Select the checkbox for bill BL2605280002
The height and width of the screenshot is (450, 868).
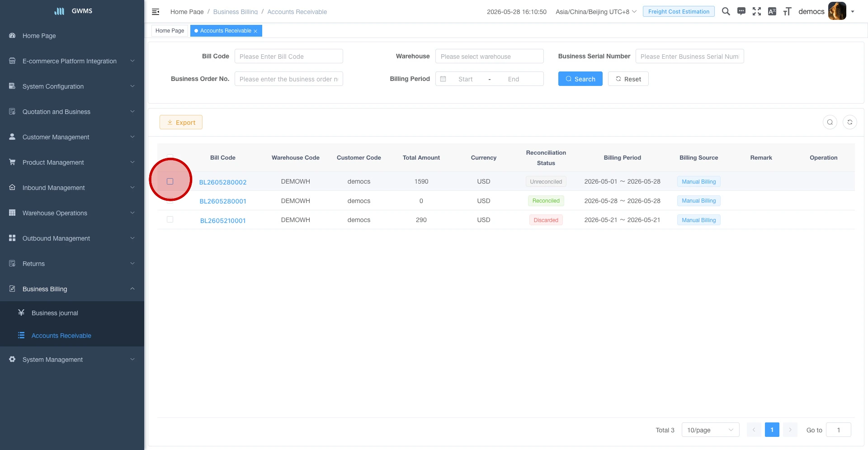(x=170, y=181)
